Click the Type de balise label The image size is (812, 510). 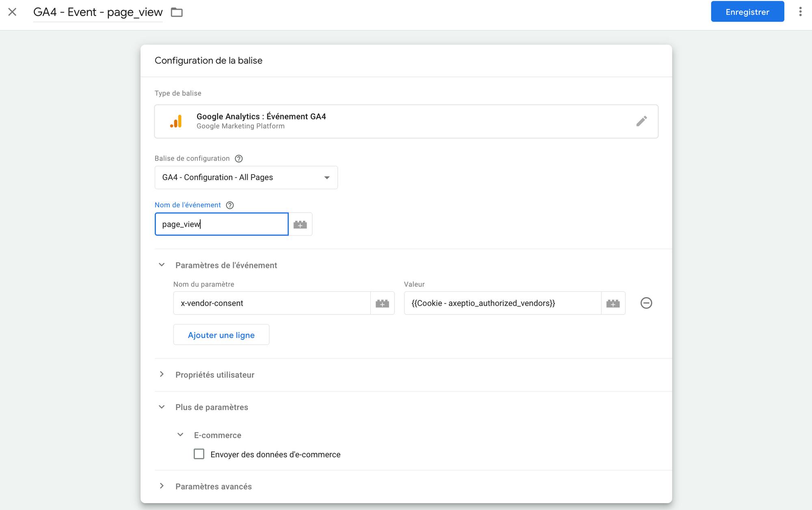pyautogui.click(x=178, y=93)
